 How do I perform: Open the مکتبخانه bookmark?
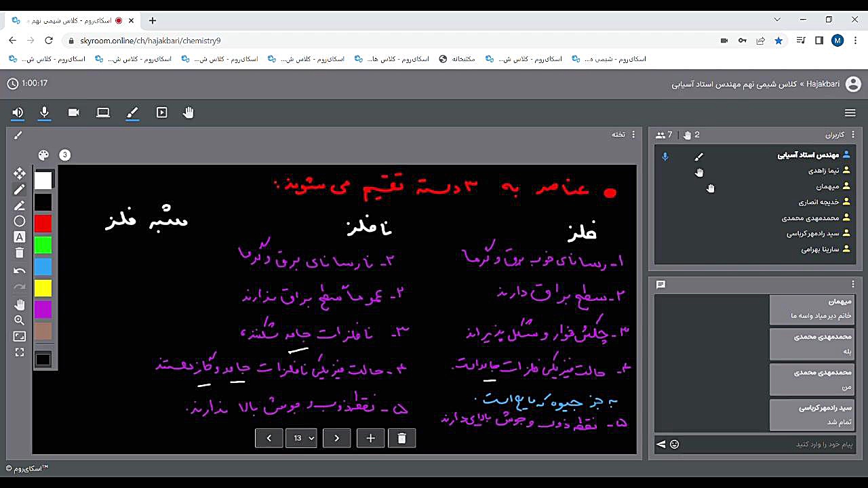coord(458,59)
